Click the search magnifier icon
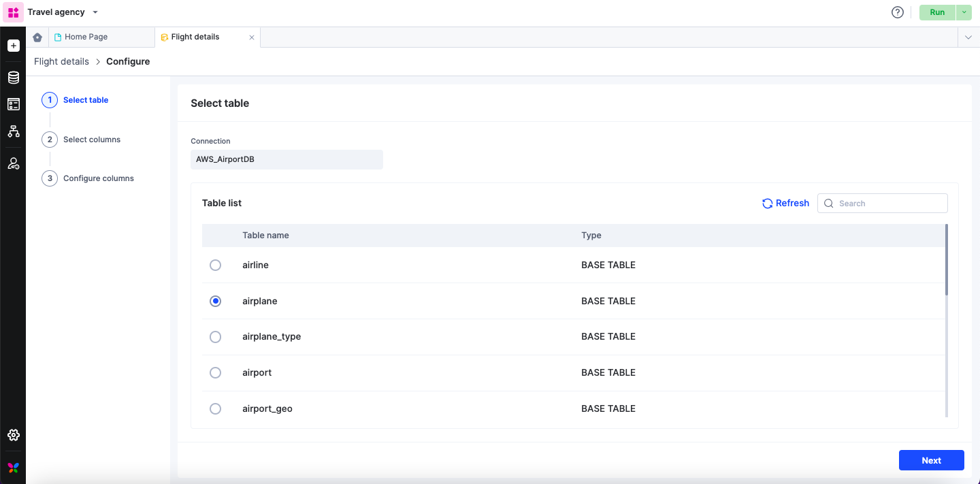This screenshot has height=484, width=980. tap(829, 204)
